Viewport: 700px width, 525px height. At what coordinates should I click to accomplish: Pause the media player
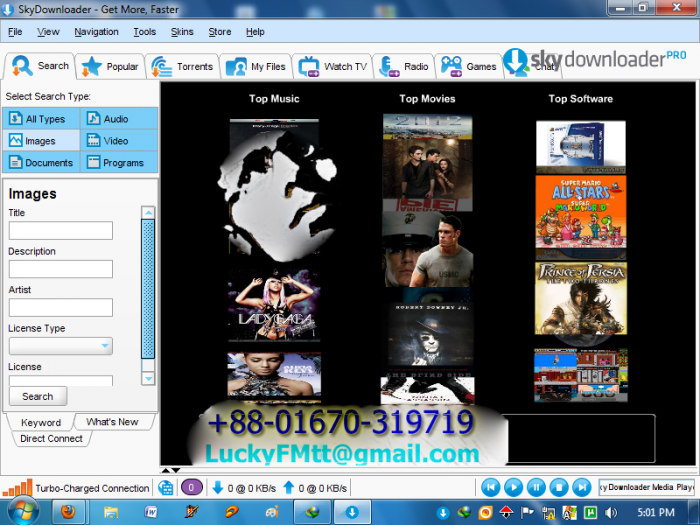tap(536, 487)
